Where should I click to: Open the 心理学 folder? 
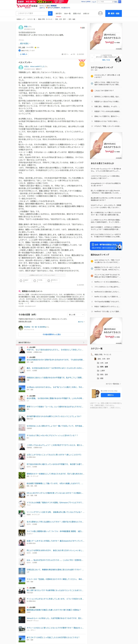click(x=101, y=371)
